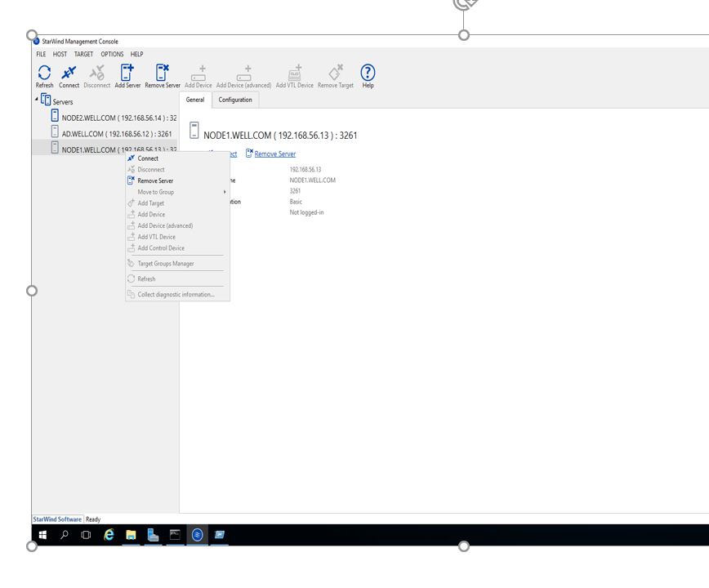The image size is (709, 588).
Task: Open the command prompt taskbar icon
Action: [175, 535]
